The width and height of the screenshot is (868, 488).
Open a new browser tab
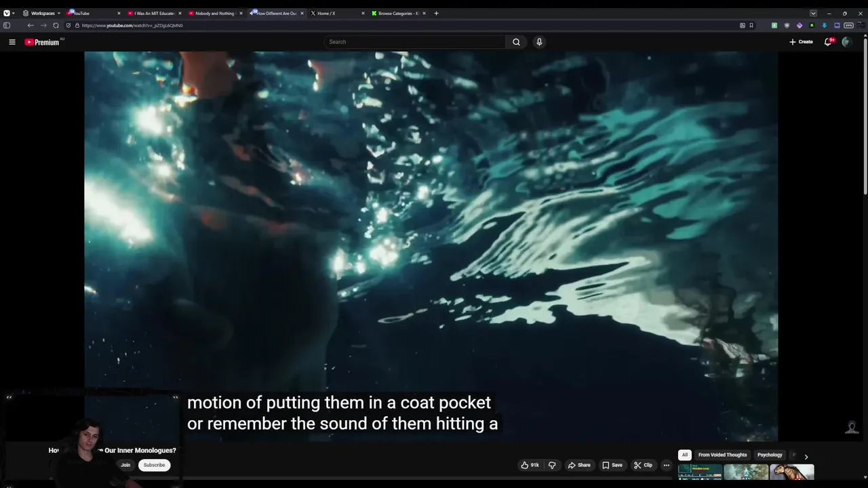(x=436, y=13)
